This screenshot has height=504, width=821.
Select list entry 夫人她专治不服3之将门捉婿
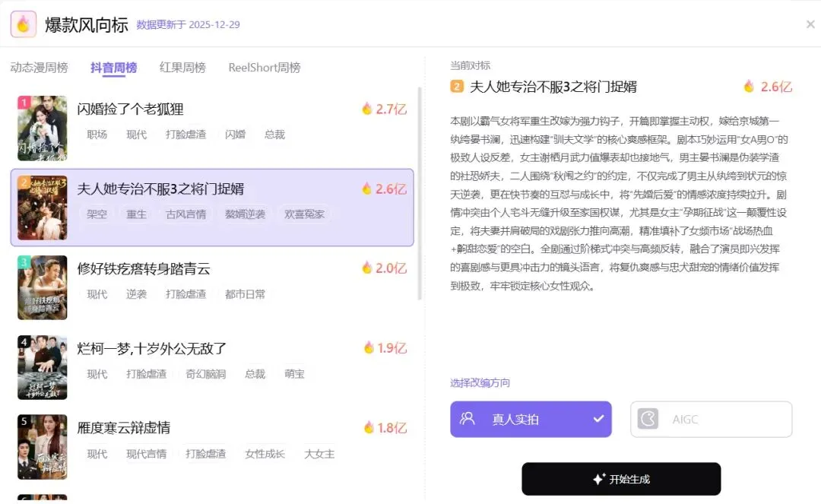click(x=212, y=208)
